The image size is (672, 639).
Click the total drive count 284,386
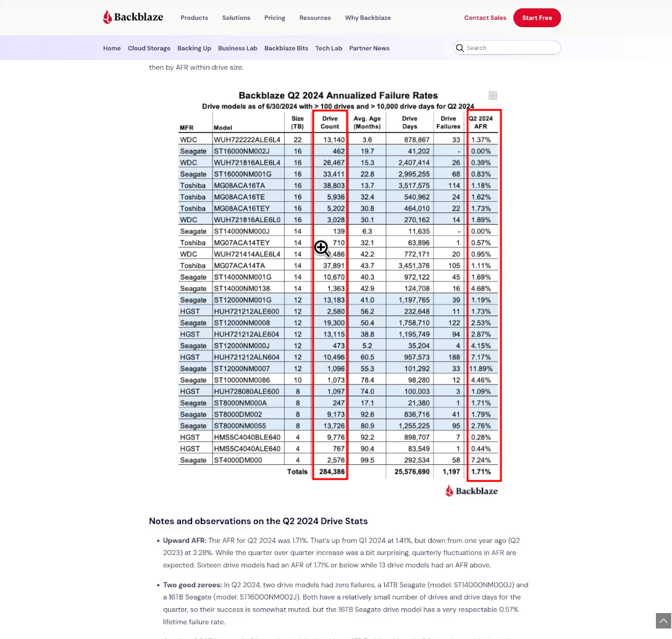click(332, 472)
